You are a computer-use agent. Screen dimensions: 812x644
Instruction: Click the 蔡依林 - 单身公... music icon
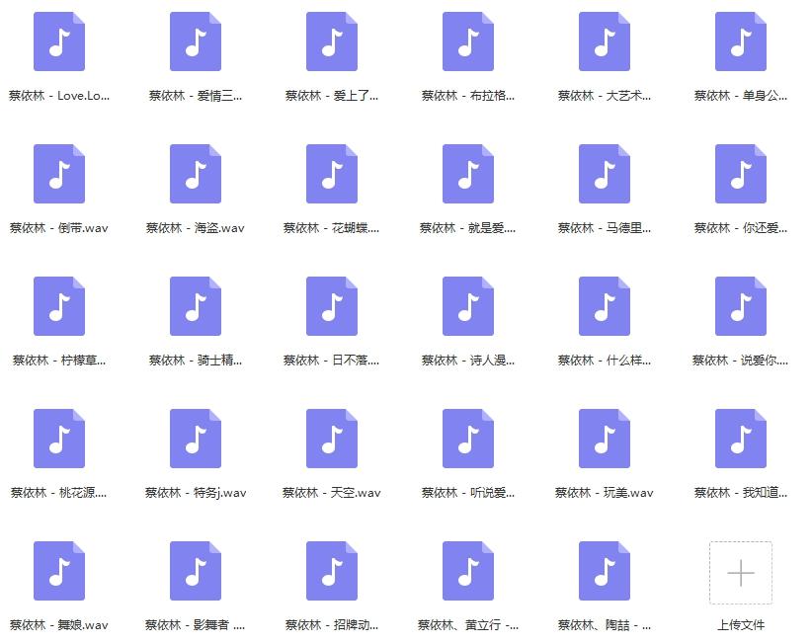741,41
